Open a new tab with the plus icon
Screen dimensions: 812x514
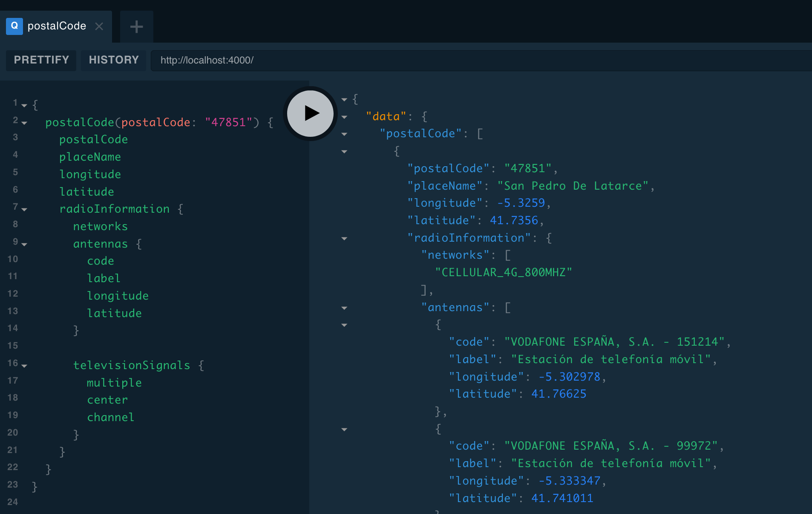pos(136,26)
